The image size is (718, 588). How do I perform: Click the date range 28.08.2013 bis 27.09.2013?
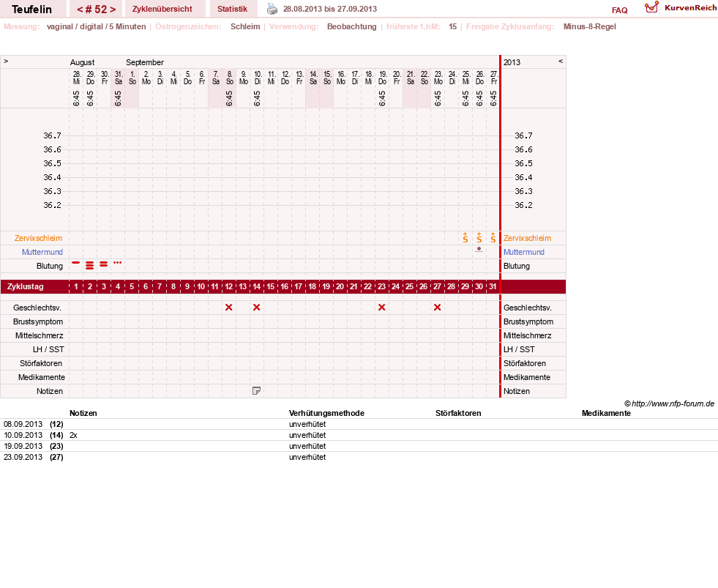(329, 9)
